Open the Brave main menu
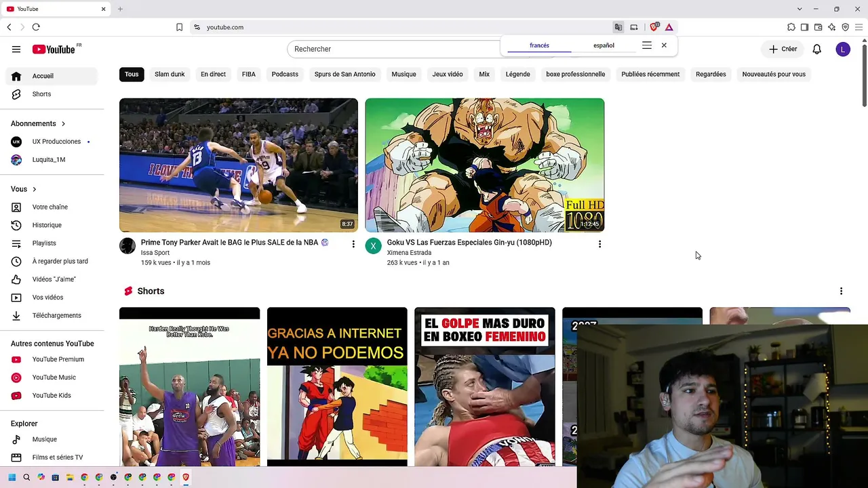This screenshot has width=868, height=488. pos(859,27)
